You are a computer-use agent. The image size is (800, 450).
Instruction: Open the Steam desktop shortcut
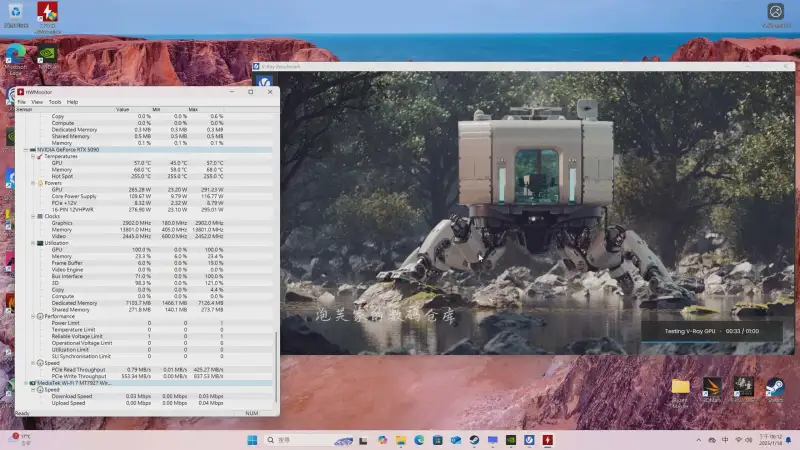[775, 391]
